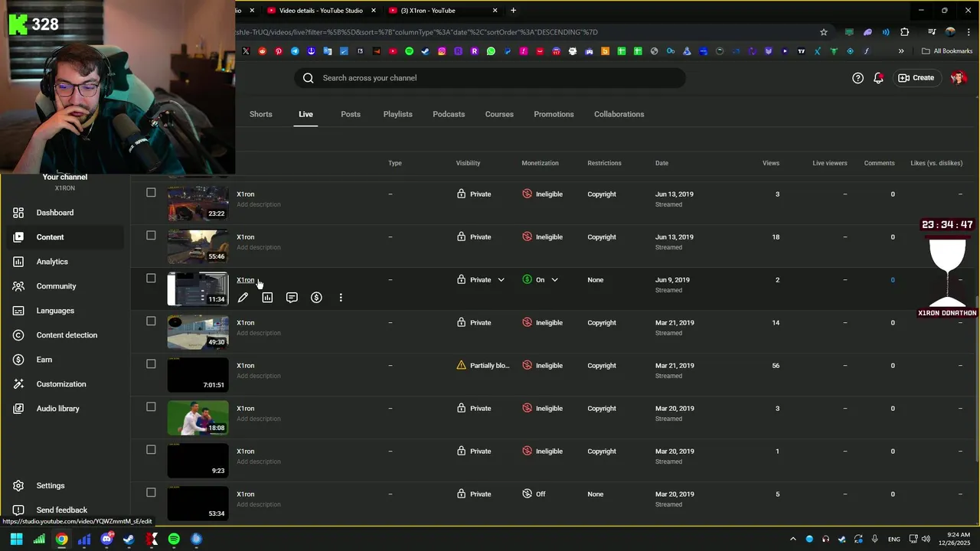This screenshot has width=980, height=551.
Task: Open the Promotions tab
Action: (554, 114)
